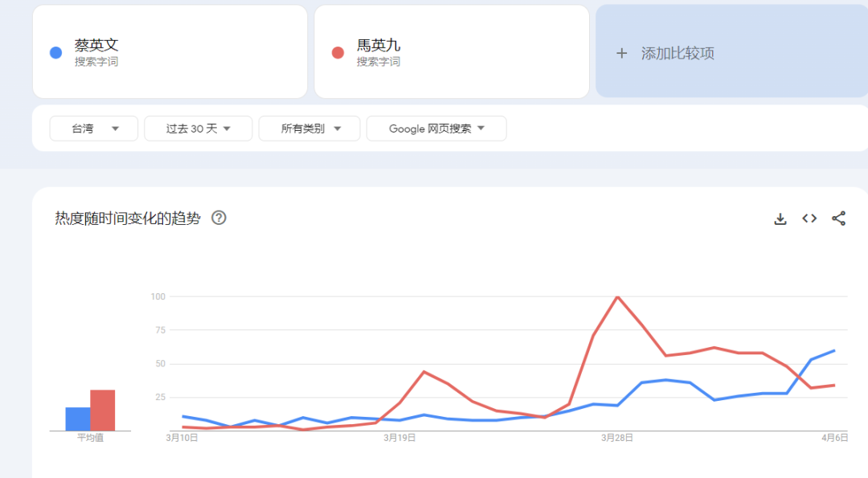Click the red peak at 3月28日

617,297
